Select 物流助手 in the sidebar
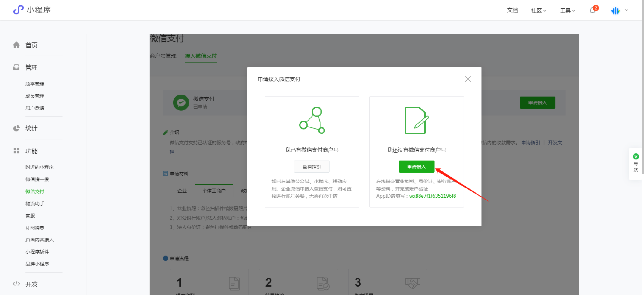The width and height of the screenshot is (644, 295). point(35,204)
